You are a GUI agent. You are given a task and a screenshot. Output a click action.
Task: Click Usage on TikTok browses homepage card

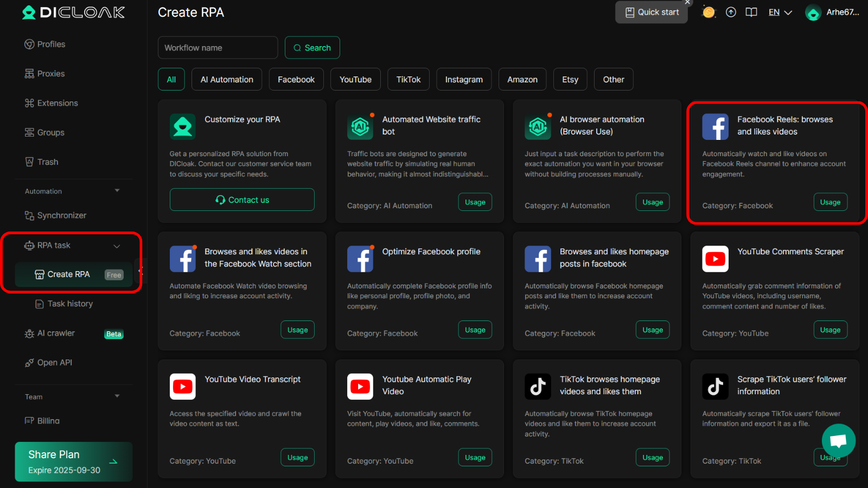tap(653, 458)
